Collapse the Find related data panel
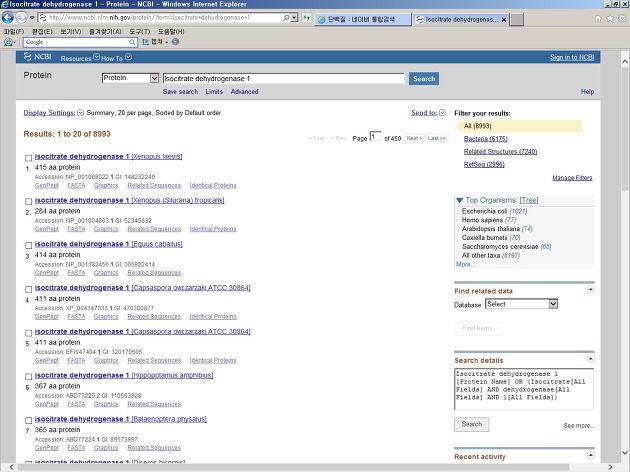 [590, 289]
